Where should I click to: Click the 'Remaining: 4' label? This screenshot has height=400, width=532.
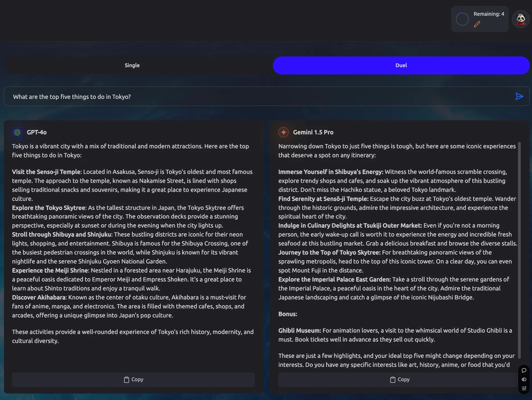489,14
